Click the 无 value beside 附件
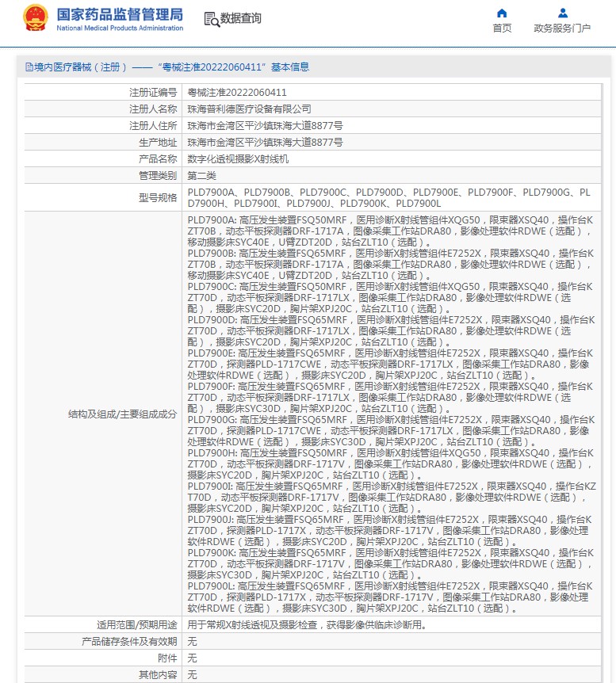Image resolution: width=616 pixels, height=683 pixels. (x=193, y=658)
